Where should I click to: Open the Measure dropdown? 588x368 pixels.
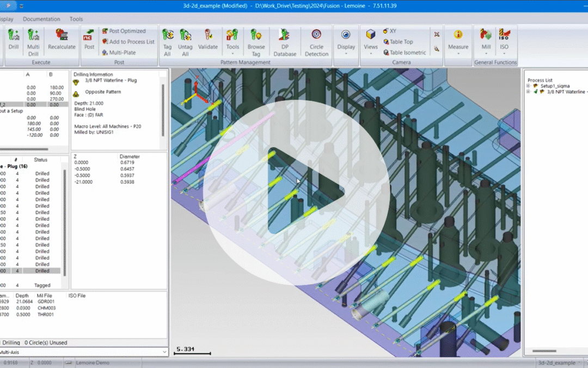coord(458,47)
